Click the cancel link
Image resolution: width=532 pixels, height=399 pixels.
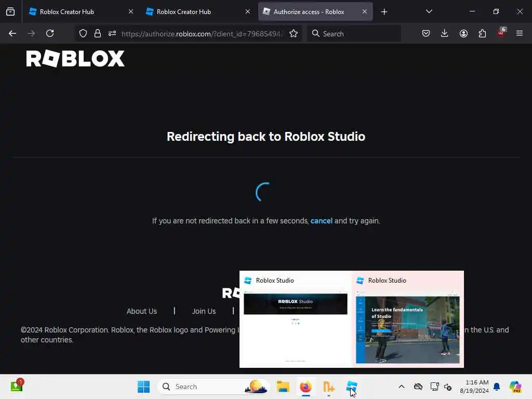coord(321,221)
